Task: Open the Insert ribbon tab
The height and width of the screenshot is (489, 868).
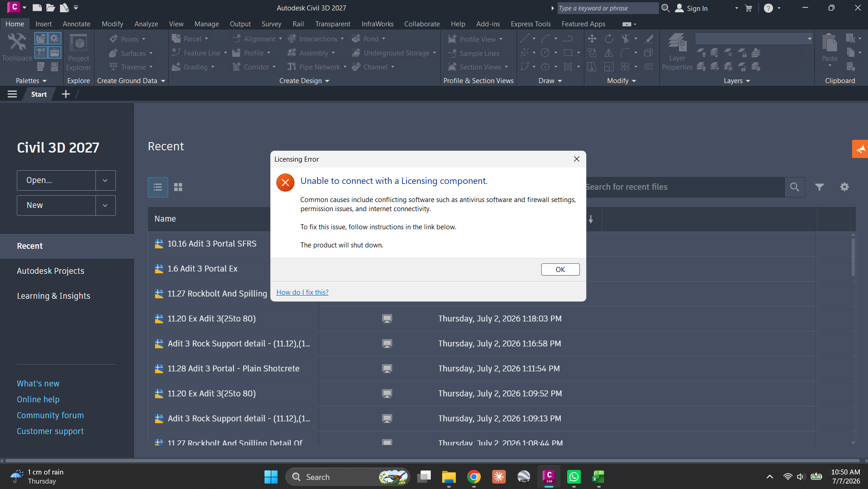Action: (x=44, y=24)
